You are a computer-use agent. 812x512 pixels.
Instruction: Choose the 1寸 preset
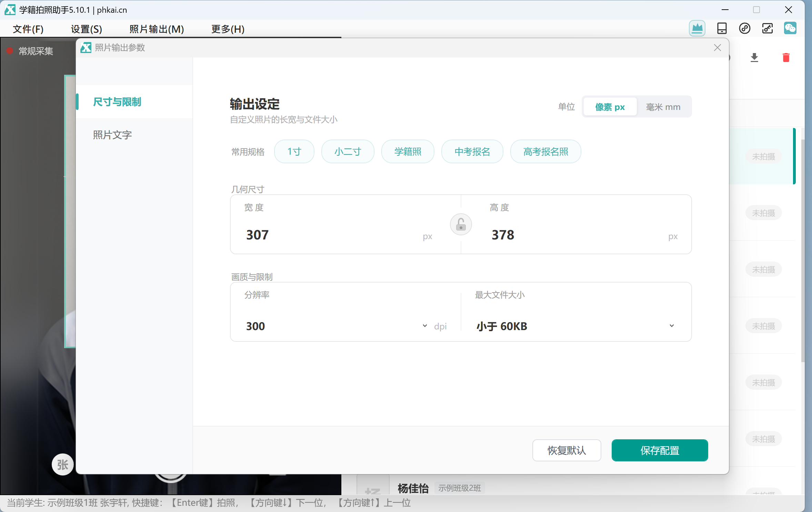[x=294, y=152]
